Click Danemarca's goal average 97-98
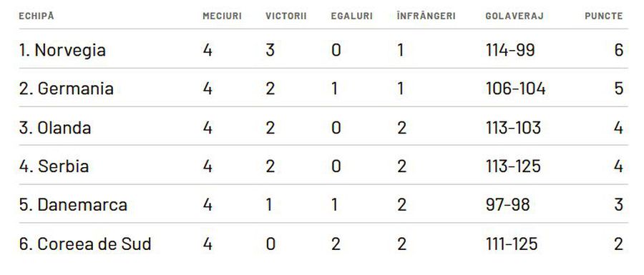644x275 pixels. 507,205
